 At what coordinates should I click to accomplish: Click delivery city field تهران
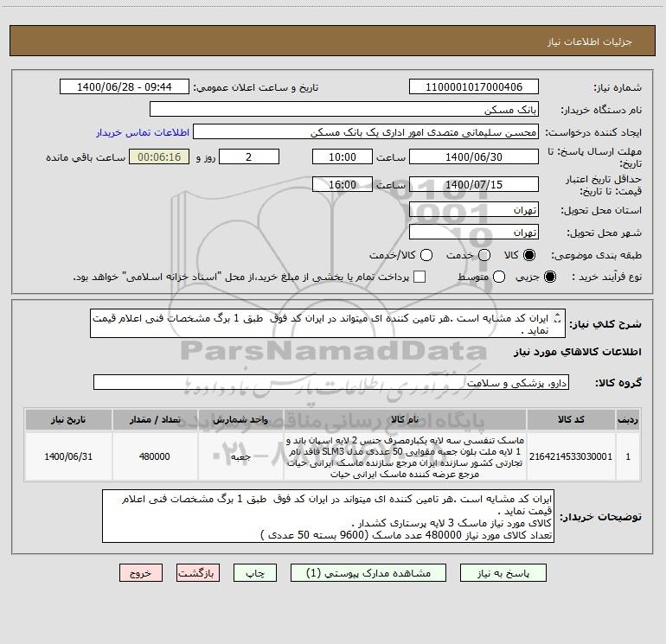[x=474, y=233]
